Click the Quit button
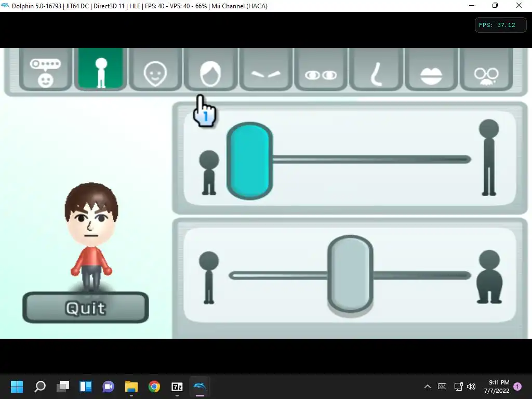This screenshot has height=399, width=532. (86, 308)
